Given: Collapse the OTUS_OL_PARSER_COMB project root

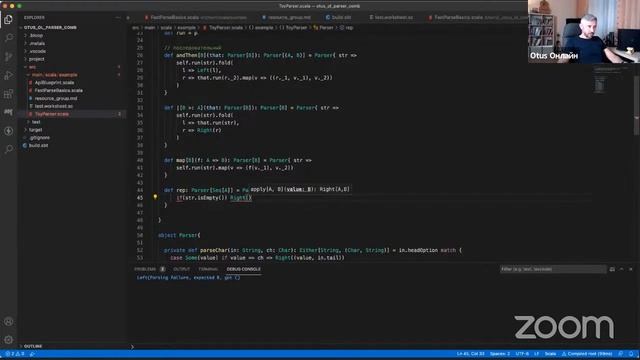Looking at the screenshot, I should pos(50,27).
